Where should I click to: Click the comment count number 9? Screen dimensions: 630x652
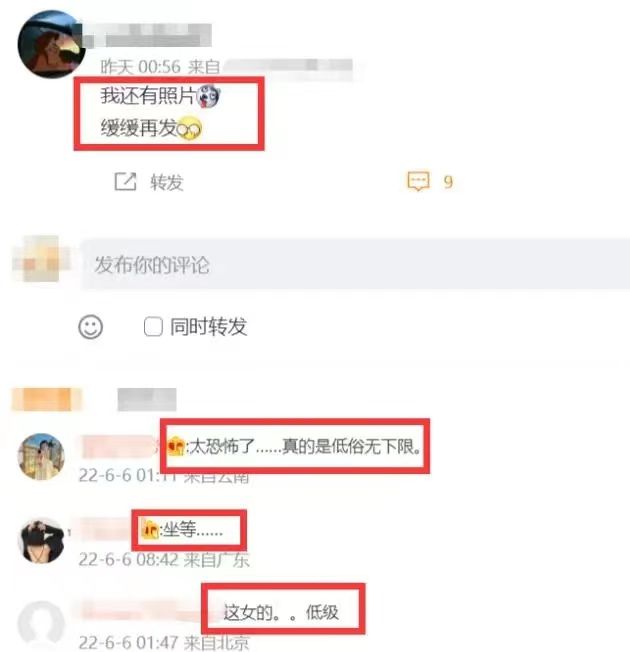coord(448,182)
